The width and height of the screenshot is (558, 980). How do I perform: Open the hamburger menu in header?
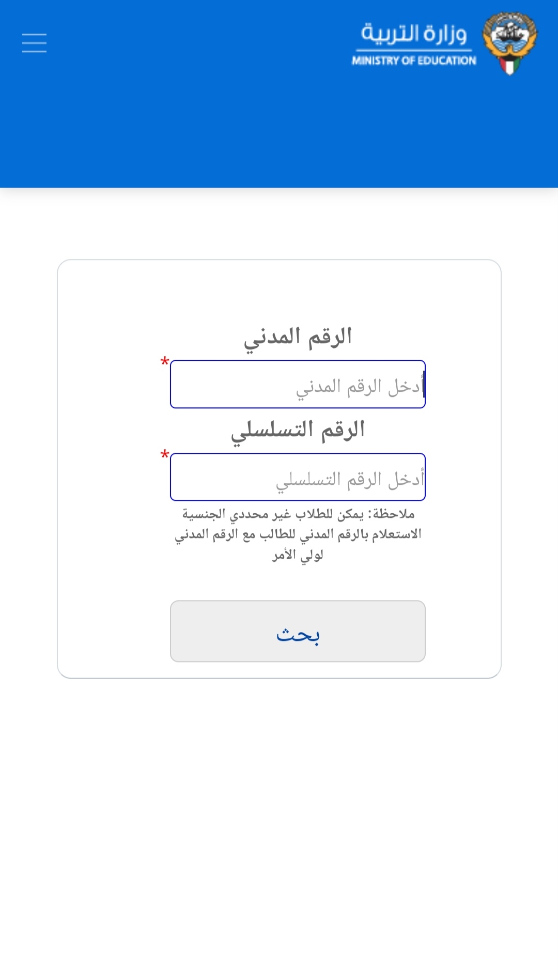pyautogui.click(x=34, y=43)
